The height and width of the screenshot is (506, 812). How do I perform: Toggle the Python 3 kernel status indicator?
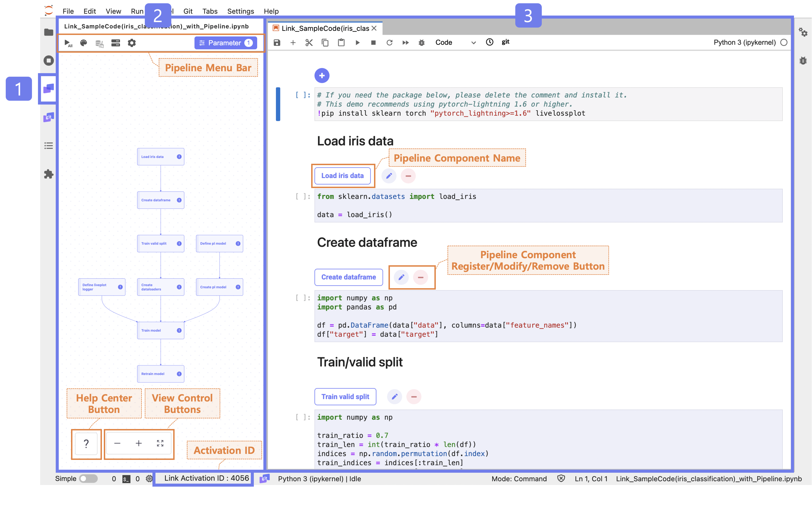784,42
